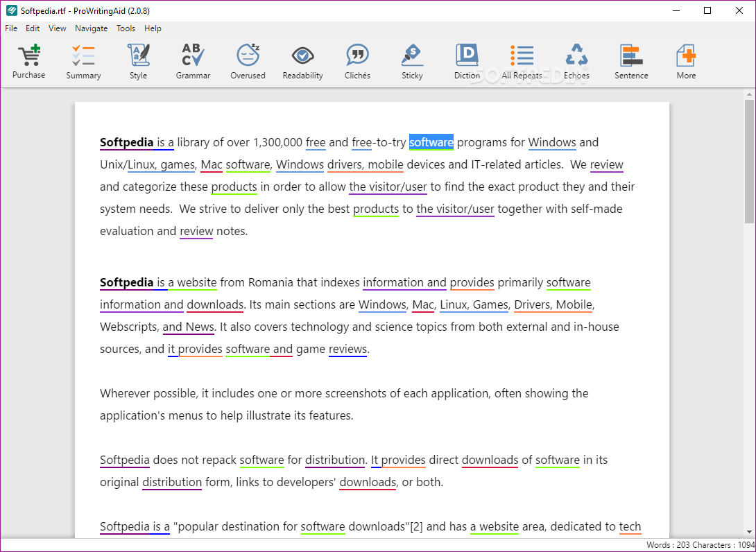Open the Purchase cart icon
The width and height of the screenshot is (756, 552).
[x=29, y=61]
